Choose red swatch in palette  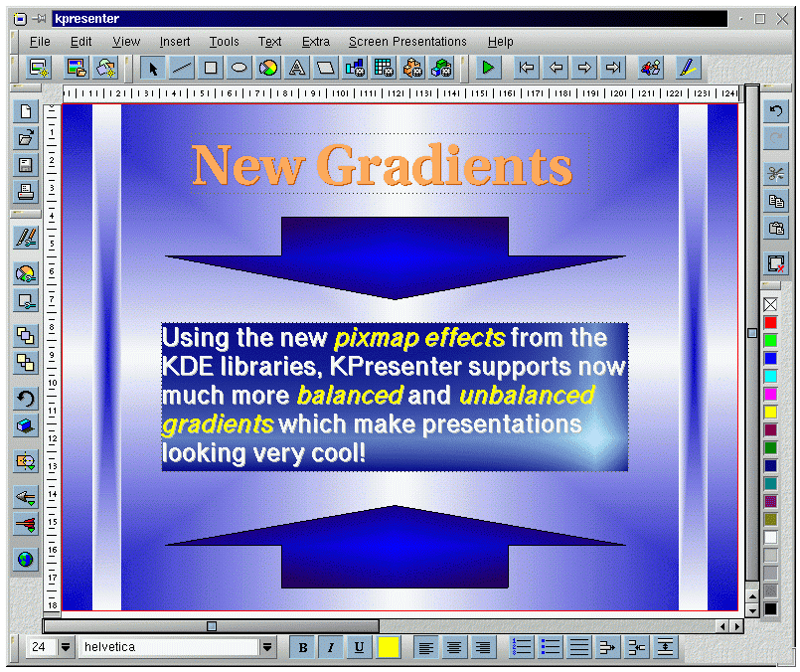click(x=770, y=322)
